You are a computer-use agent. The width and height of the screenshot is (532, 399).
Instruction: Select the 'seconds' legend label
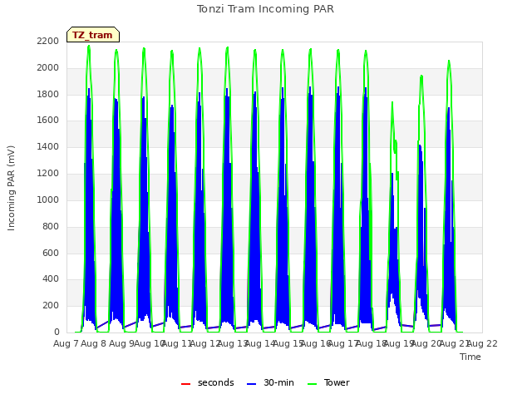[216, 382]
